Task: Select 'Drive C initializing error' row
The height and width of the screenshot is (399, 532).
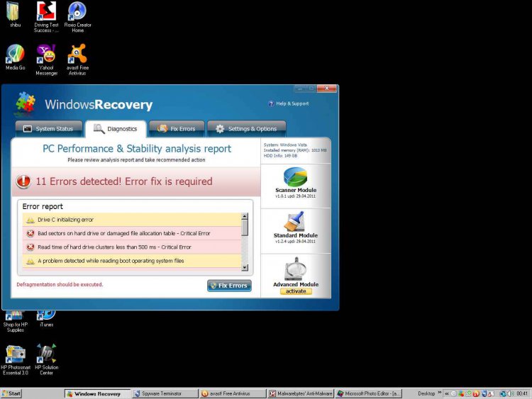Action: 132,220
